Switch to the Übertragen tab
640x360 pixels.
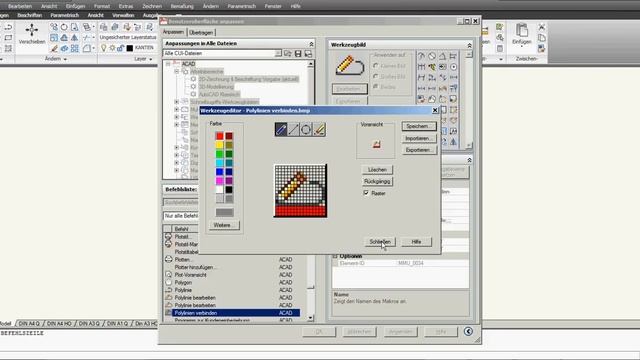[201, 32]
